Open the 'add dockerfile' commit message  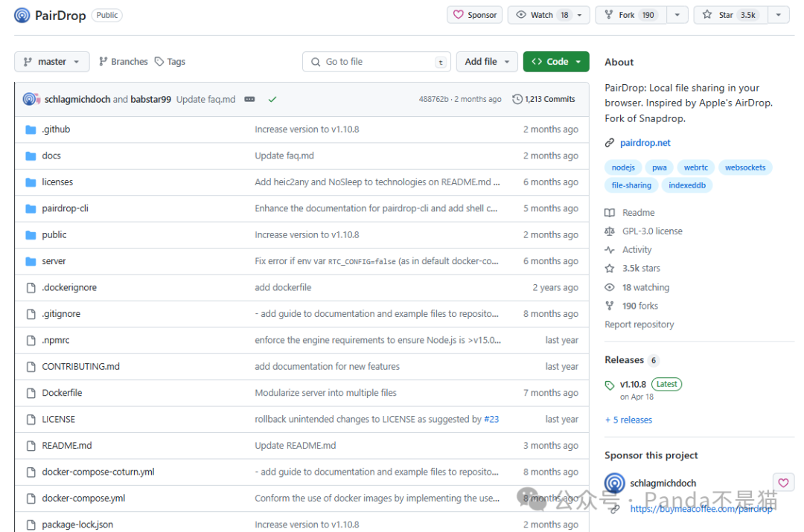[283, 287]
